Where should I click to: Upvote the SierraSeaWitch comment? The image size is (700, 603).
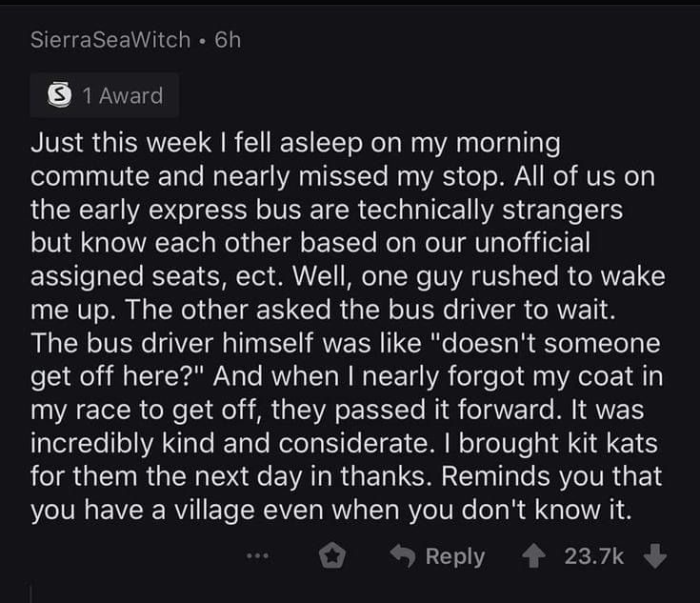coord(537,556)
